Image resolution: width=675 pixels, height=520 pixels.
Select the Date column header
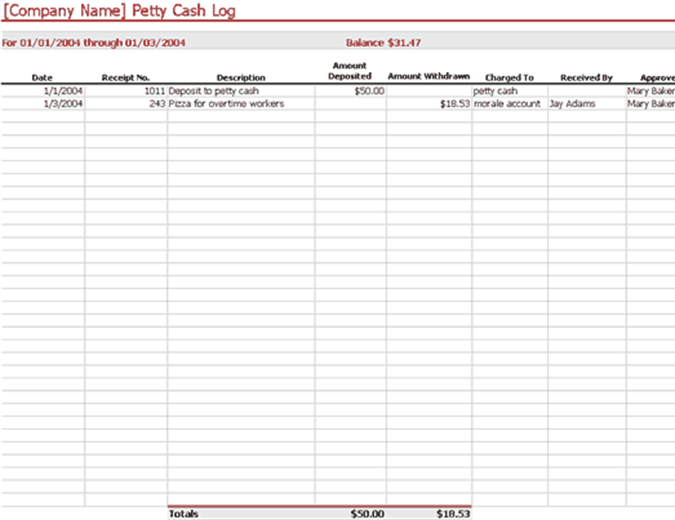(x=42, y=77)
